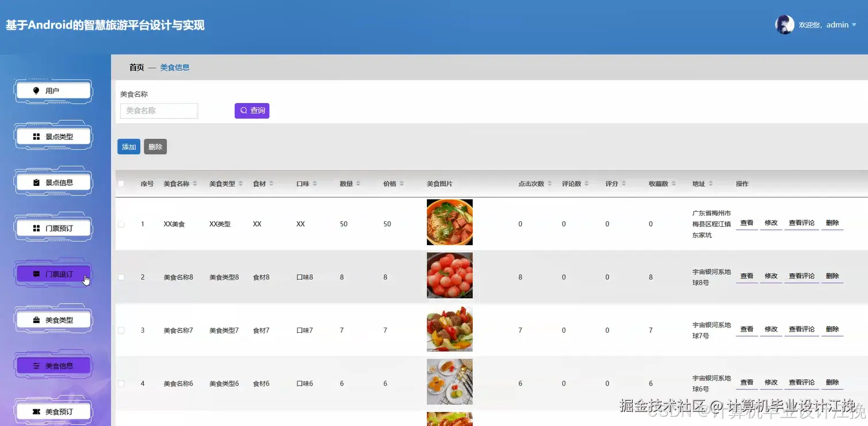Open the 美食信息 menu
This screenshot has width=868, height=426.
tap(53, 366)
